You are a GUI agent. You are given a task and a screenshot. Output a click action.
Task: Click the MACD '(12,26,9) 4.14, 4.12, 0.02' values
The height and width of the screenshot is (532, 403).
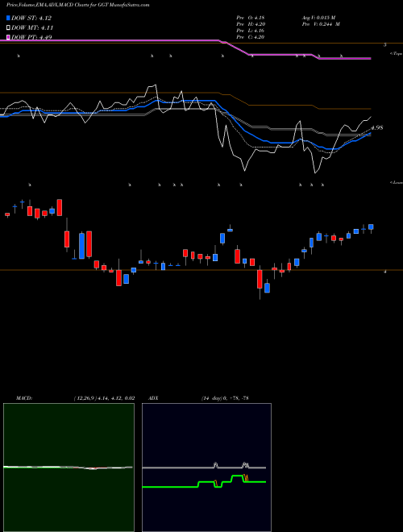104,397
